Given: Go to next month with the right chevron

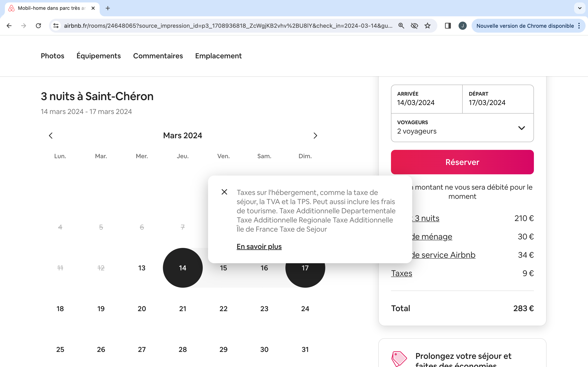Looking at the screenshot, I should click(x=315, y=135).
